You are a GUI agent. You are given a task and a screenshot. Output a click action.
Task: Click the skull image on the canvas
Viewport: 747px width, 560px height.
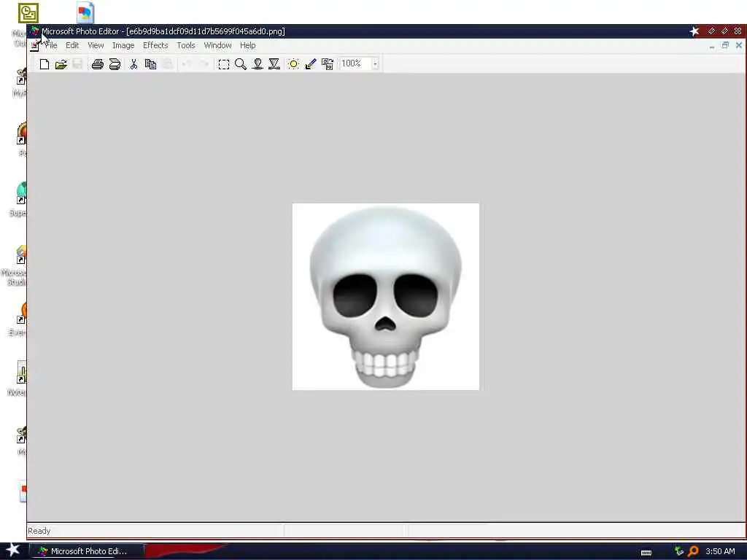click(x=385, y=297)
